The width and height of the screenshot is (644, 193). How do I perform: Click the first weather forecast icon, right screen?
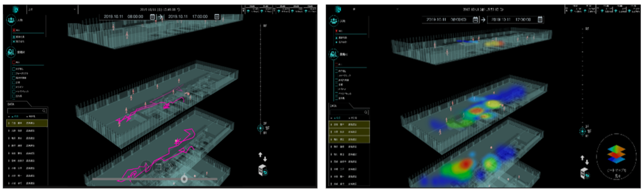coord(572,11)
